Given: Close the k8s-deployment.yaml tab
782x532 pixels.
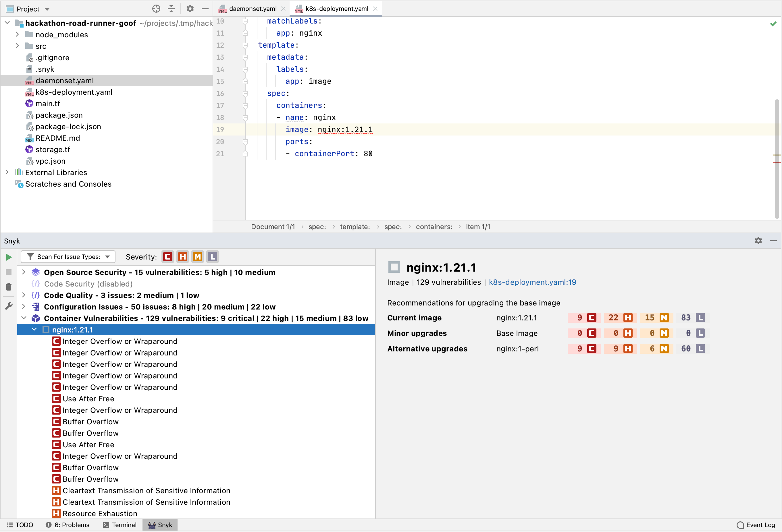Looking at the screenshot, I should tap(375, 9).
